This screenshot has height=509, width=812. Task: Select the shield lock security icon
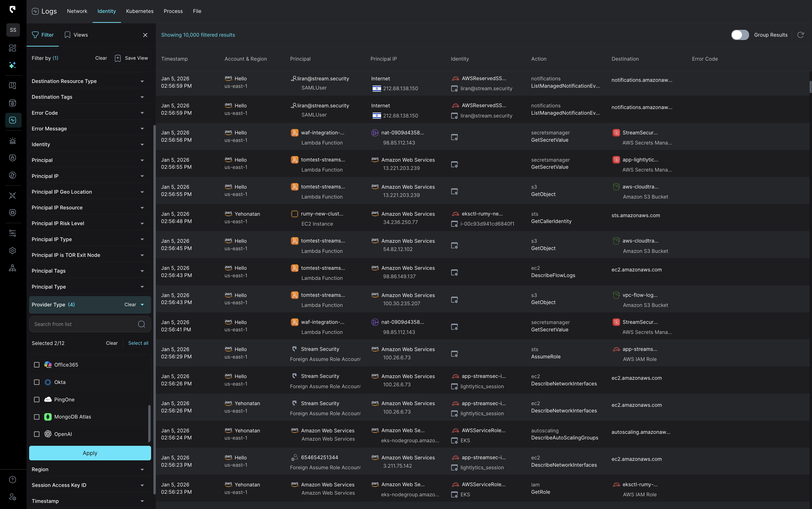[12, 157]
